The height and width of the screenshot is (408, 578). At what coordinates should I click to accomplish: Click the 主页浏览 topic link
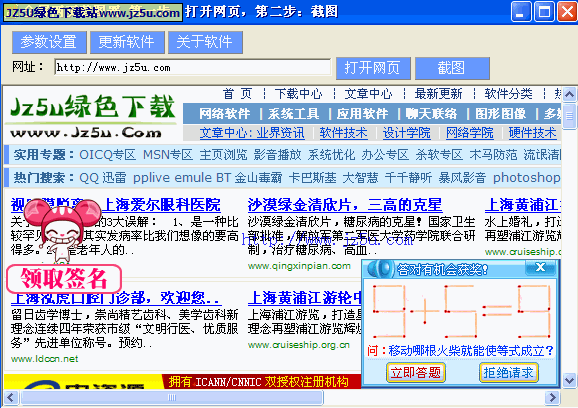click(223, 155)
